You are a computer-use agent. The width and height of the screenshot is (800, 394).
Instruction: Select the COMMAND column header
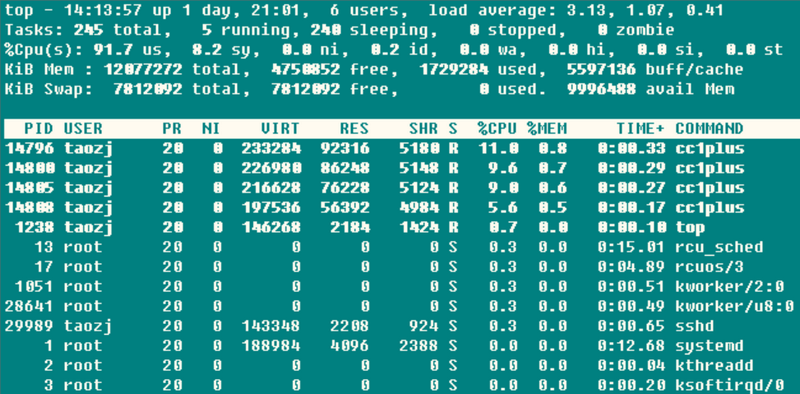pyautogui.click(x=709, y=128)
